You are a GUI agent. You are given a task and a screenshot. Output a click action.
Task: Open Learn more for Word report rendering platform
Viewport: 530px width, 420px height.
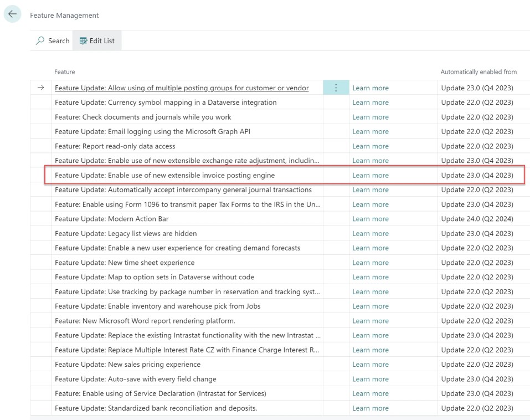(371, 321)
